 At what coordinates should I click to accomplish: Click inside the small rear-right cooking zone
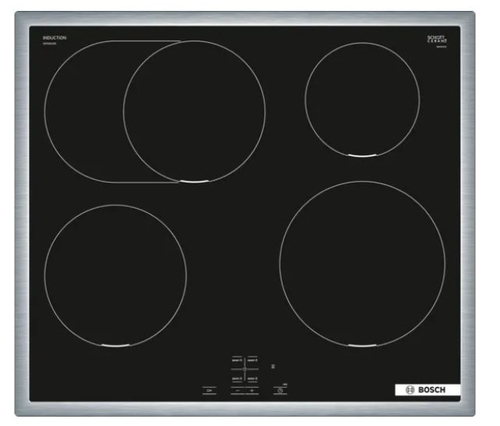click(362, 99)
